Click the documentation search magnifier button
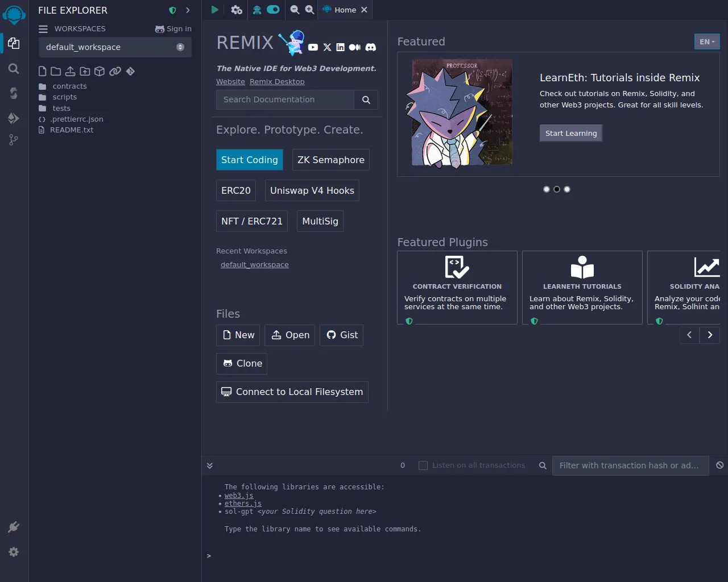 point(366,99)
